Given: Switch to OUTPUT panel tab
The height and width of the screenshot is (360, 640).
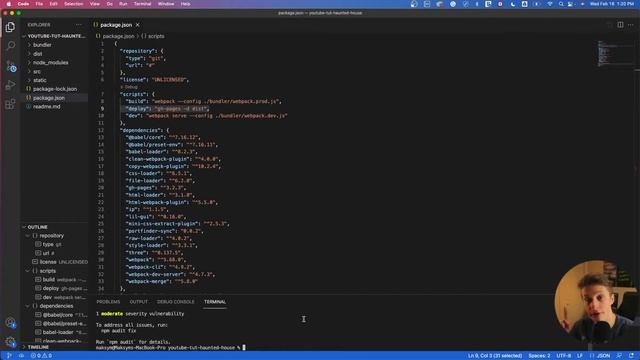Looking at the screenshot, I should pos(138,302).
